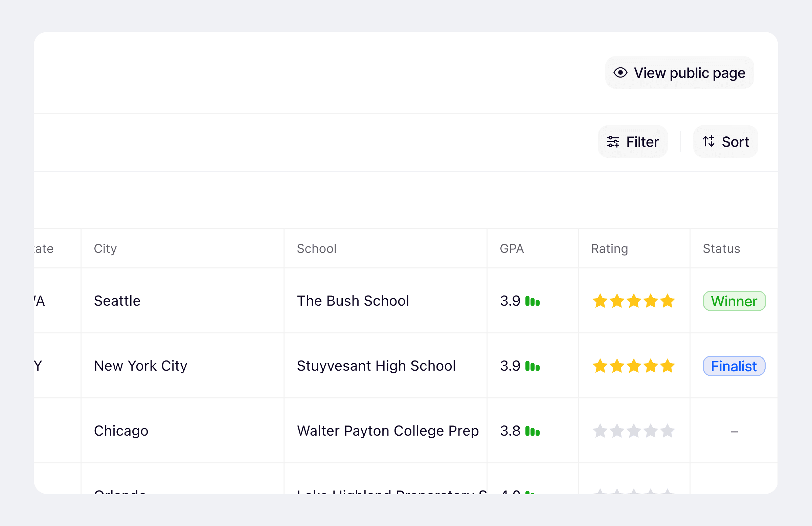
Task: Click GPA bar indicator for Stuyvesant High School
Action: tap(532, 366)
